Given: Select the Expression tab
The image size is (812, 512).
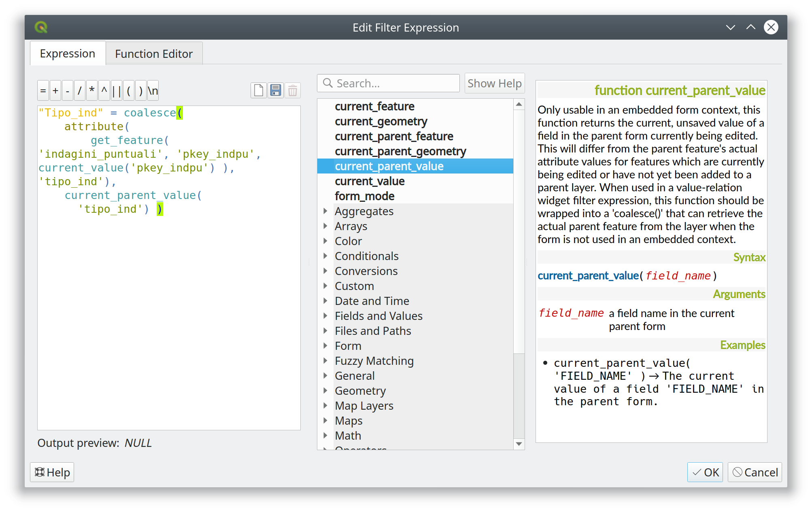Looking at the screenshot, I should 68,54.
